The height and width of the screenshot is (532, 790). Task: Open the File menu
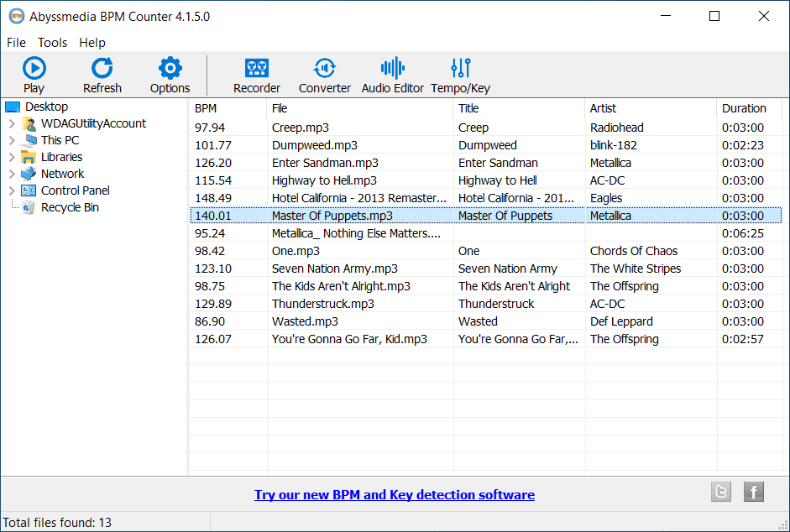pos(16,43)
